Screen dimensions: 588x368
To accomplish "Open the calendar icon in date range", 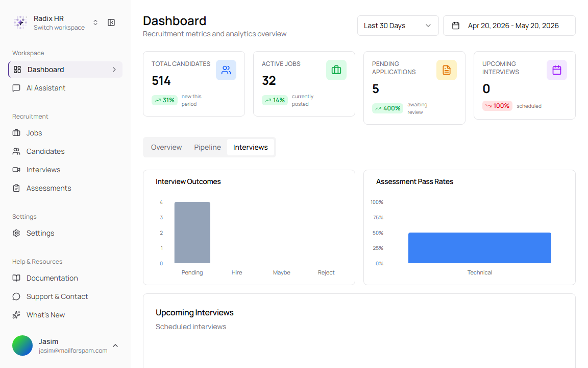I will click(456, 26).
